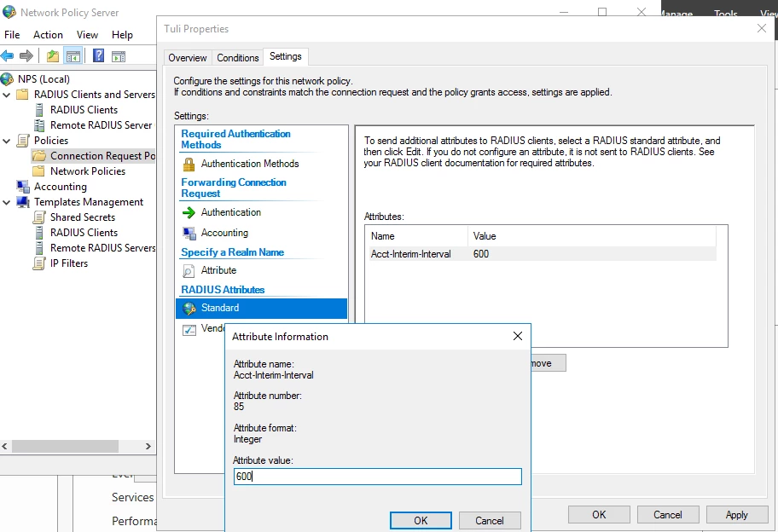Cancel the Attribute Information dialog
The width and height of the screenshot is (778, 532).
[x=490, y=520]
